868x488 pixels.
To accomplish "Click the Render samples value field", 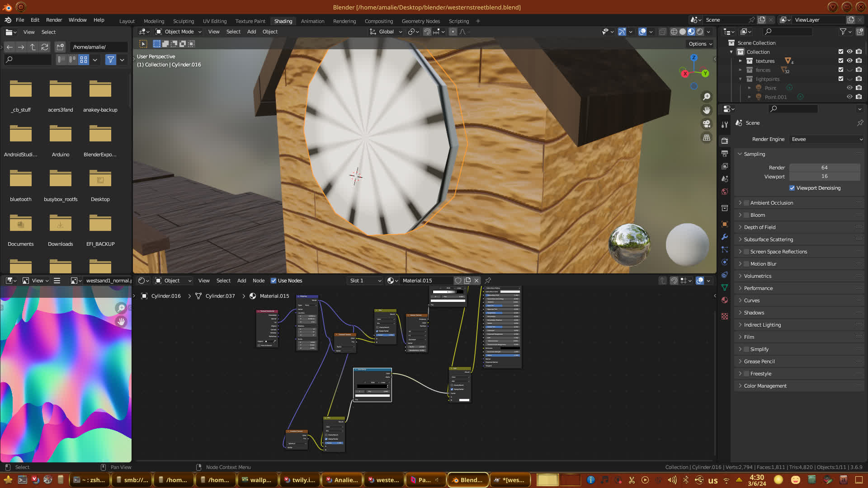I will [x=824, y=168].
